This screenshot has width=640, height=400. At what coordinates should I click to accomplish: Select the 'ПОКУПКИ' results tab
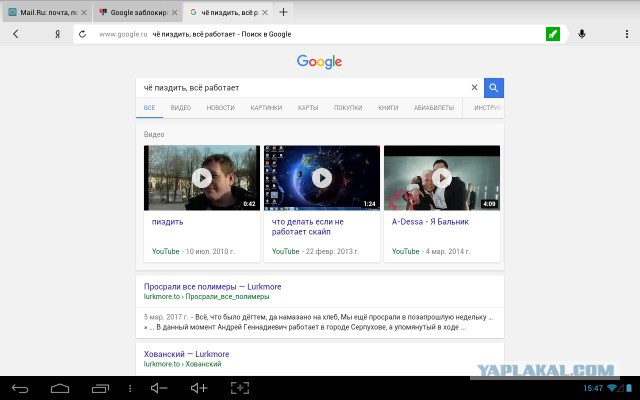348,108
